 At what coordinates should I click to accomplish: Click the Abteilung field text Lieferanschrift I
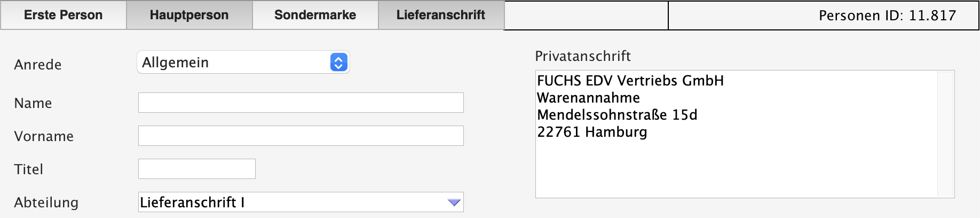pos(192,203)
